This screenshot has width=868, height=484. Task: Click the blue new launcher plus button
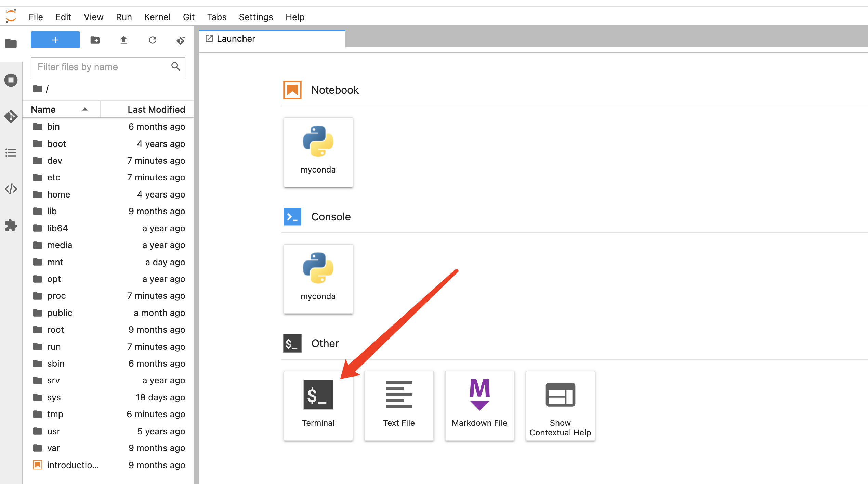point(55,40)
